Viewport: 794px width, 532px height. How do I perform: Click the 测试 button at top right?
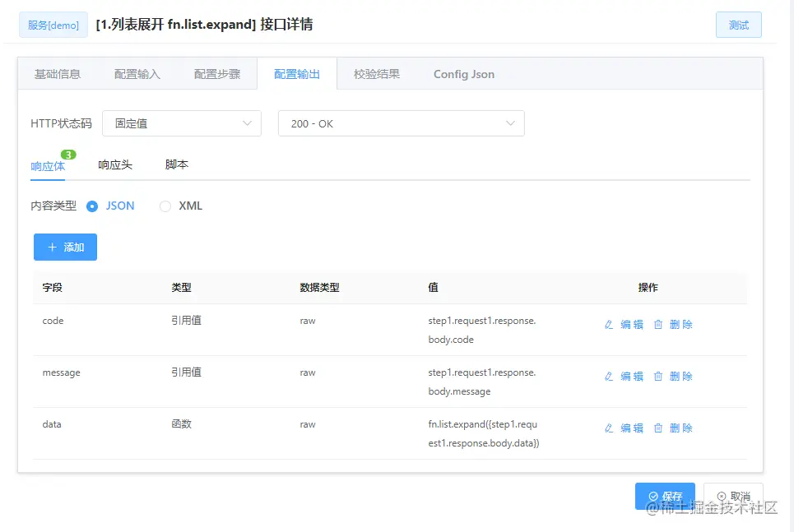click(738, 25)
